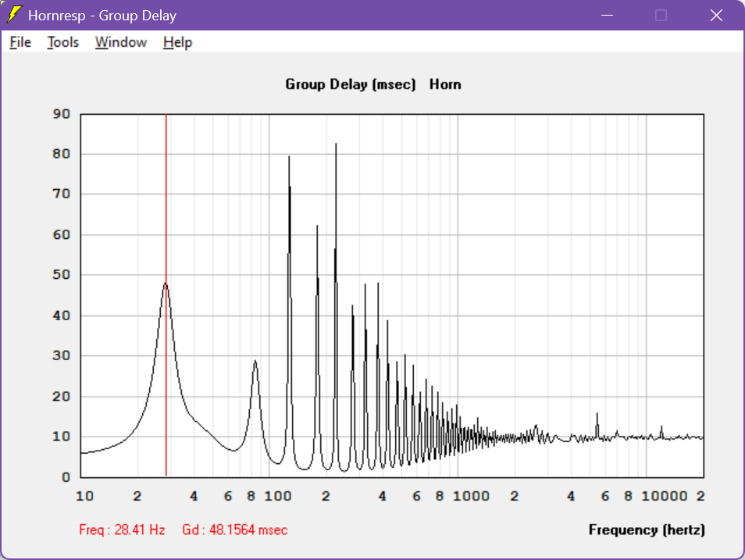Screen dimensions: 745x560
Task: Click the 'Frequency (hertz)' axis label
Action: pos(647,530)
